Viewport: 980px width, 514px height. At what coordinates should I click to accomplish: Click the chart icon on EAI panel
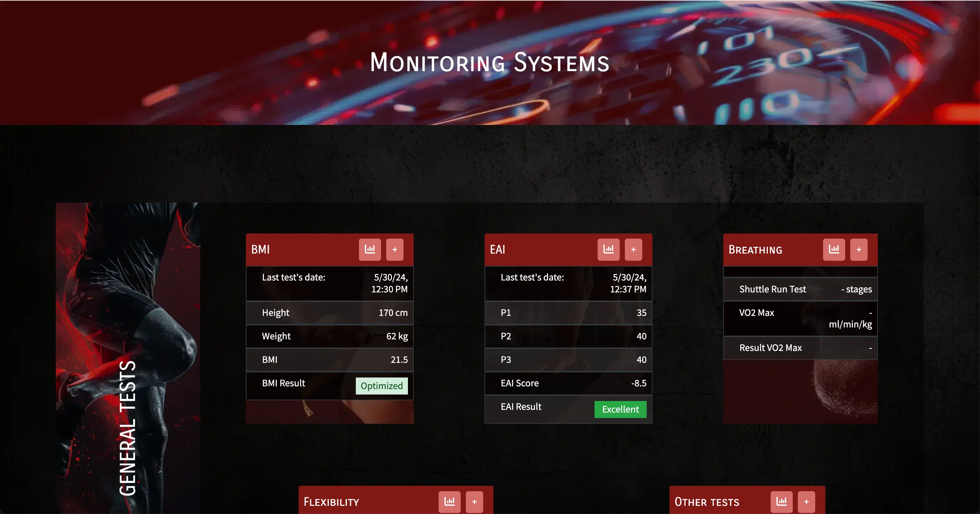click(608, 249)
